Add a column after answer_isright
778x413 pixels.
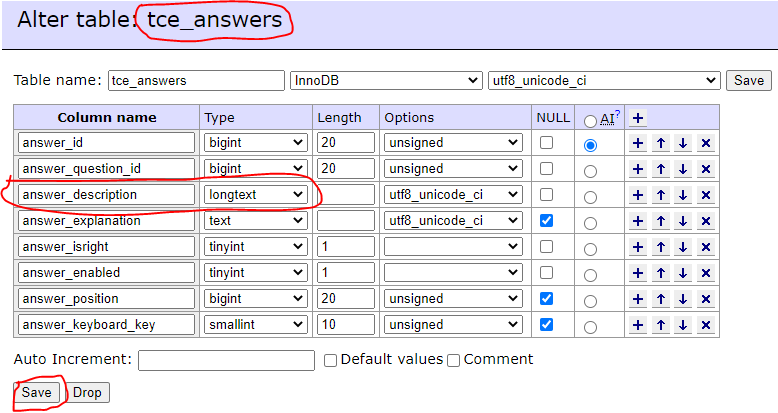pos(638,247)
